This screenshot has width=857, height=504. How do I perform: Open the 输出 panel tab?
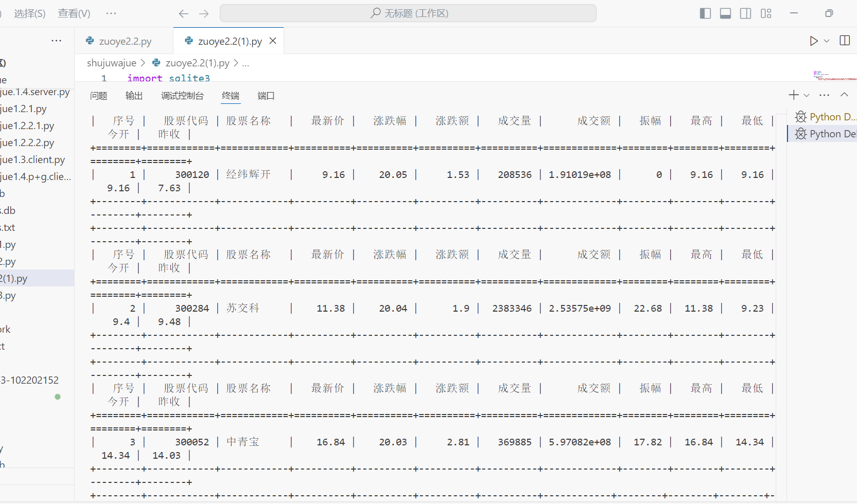[134, 96]
